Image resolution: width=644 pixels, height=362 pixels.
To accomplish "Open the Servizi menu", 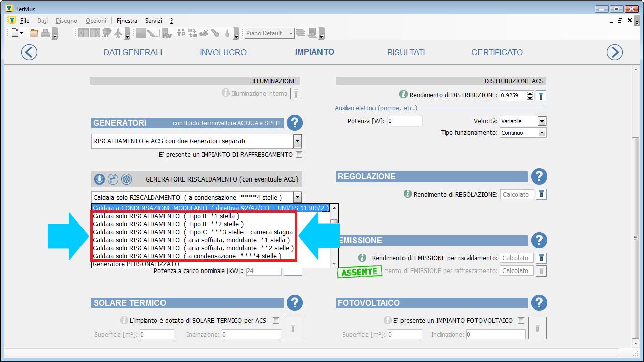I will pyautogui.click(x=153, y=21).
